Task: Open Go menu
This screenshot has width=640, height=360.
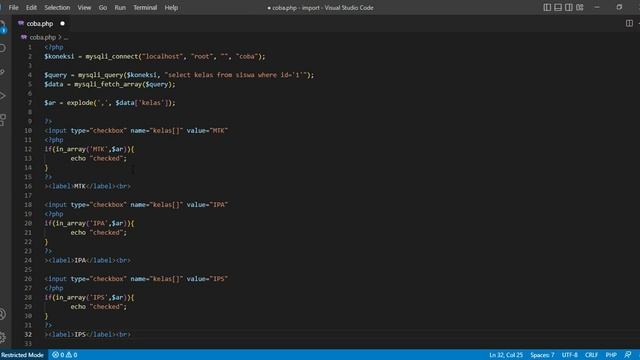Action: click(x=103, y=7)
